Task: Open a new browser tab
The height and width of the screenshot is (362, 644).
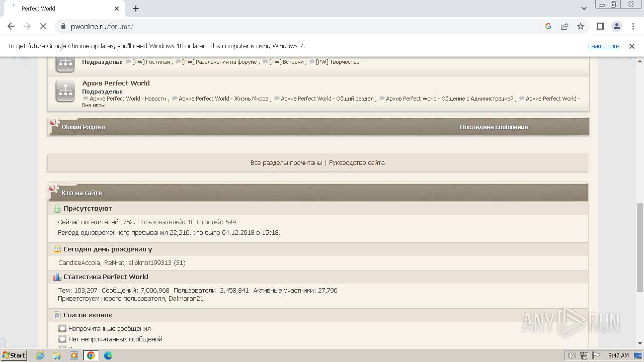Action: pos(136,9)
